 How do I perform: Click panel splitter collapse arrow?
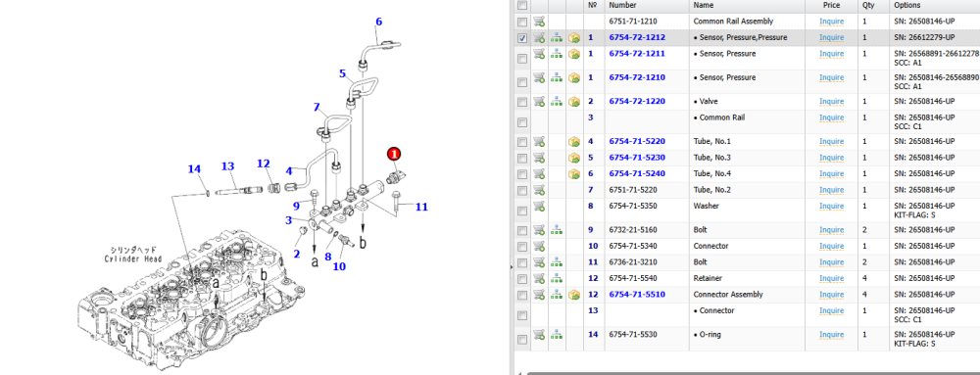[x=512, y=267]
